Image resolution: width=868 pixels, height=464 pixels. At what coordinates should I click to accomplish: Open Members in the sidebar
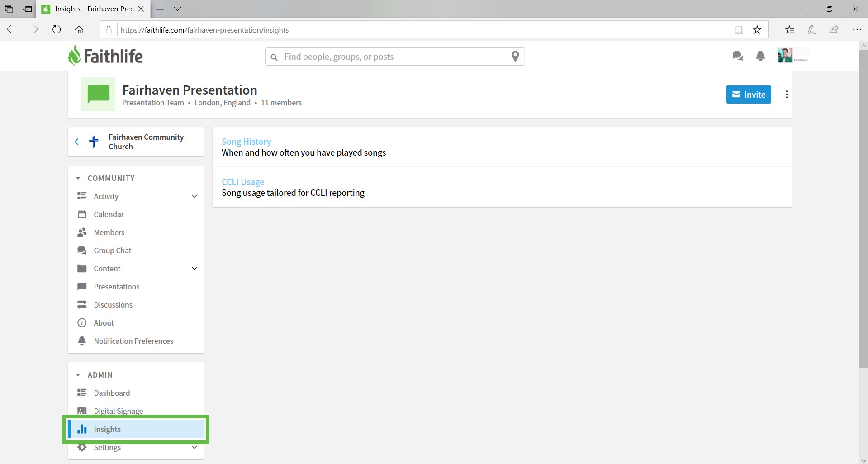[109, 232]
